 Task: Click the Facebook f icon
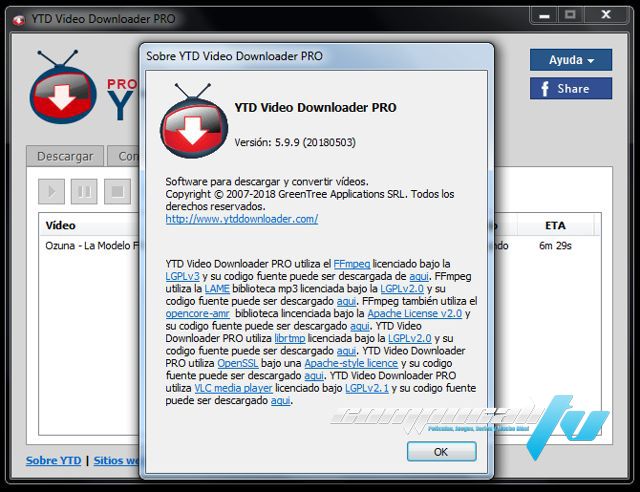coord(545,89)
